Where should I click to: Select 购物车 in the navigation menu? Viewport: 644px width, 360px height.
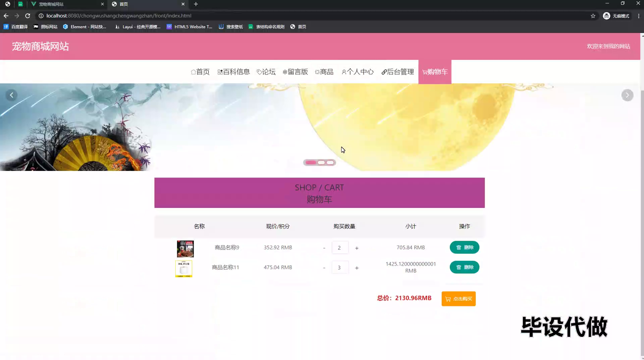coord(435,72)
